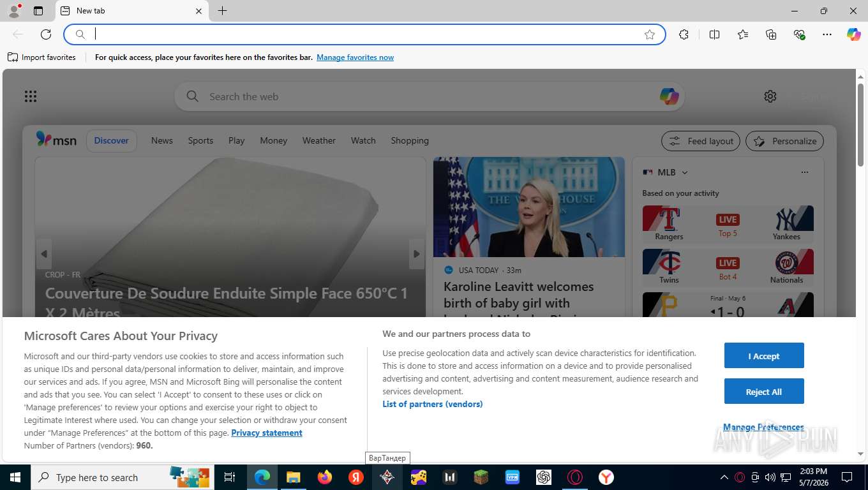The width and height of the screenshot is (868, 490).
Task: Open the tab actions menu icon
Action: pyautogui.click(x=38, y=11)
